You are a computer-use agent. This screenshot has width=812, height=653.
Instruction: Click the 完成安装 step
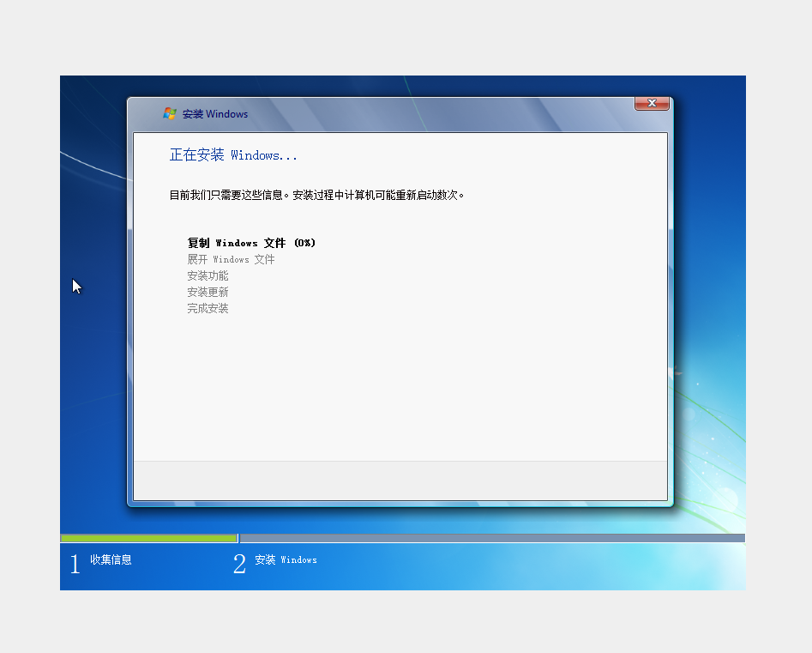(x=208, y=308)
